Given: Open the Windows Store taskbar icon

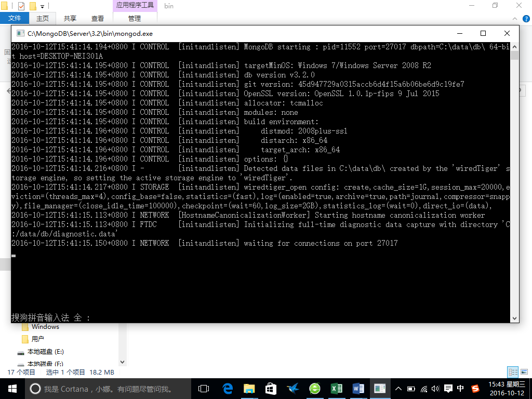Looking at the screenshot, I should (271, 389).
